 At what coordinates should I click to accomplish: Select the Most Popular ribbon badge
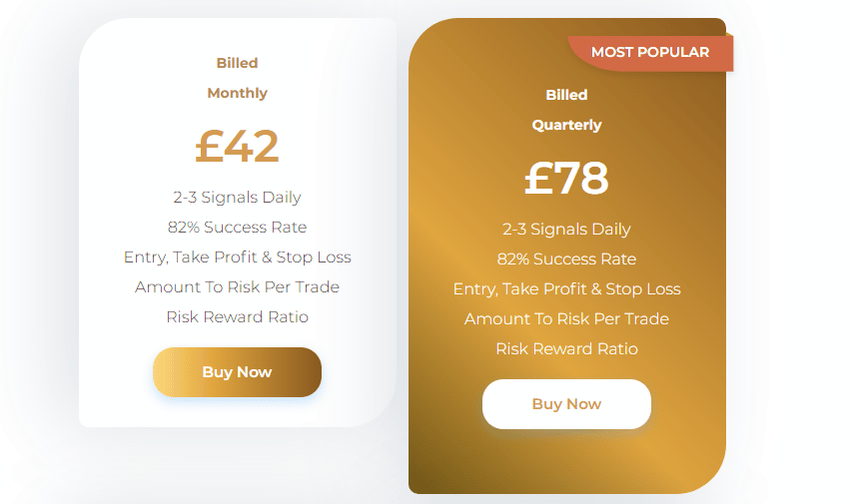[x=650, y=53]
